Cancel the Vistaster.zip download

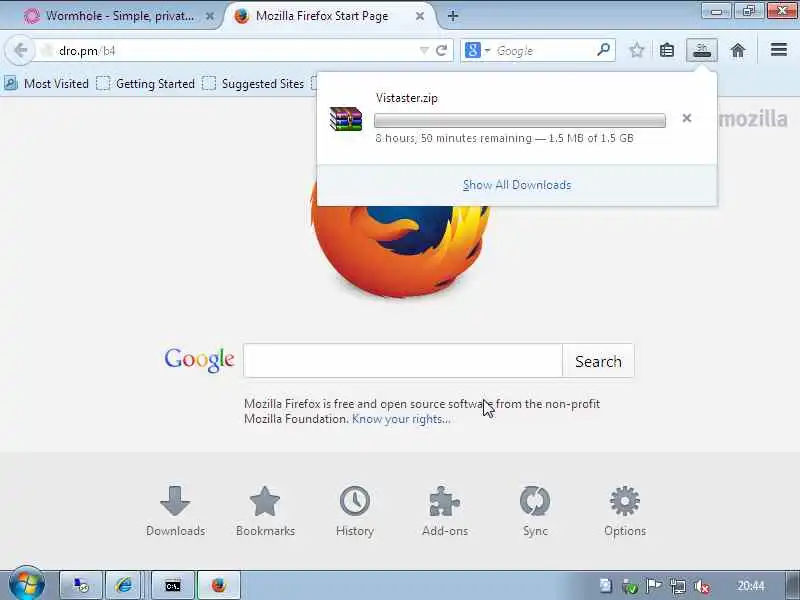pyautogui.click(x=687, y=118)
